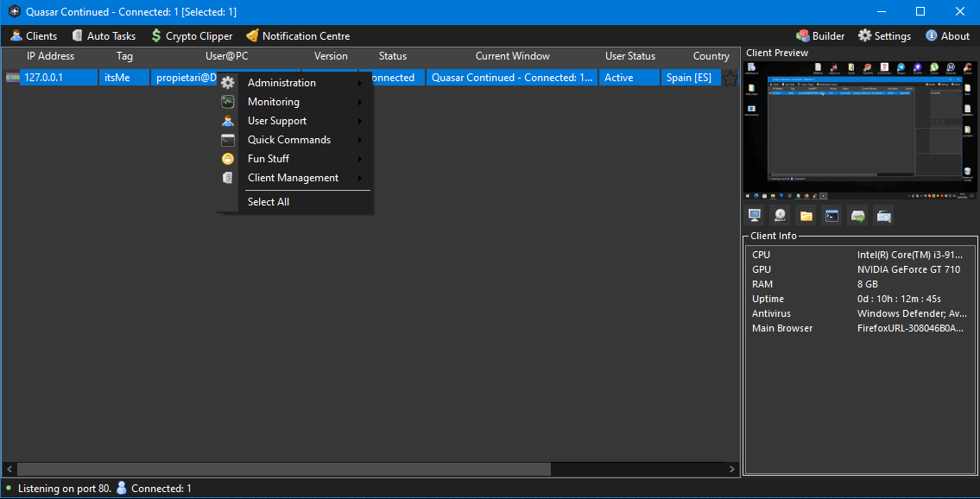Image resolution: width=980 pixels, height=499 pixels.
Task: Open Auto Tasks
Action: tap(103, 36)
